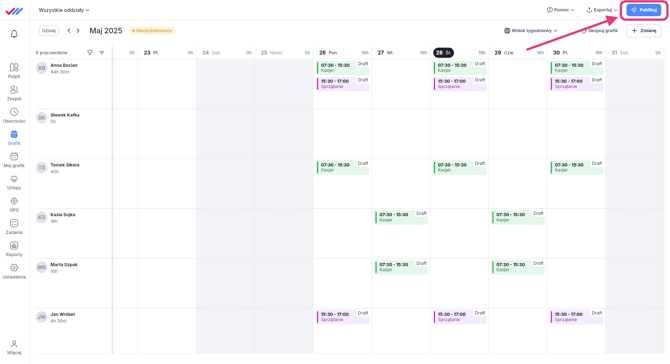Image resolution: width=670 pixels, height=364 pixels.
Task: Open Raporty reports icon
Action: 14,245
